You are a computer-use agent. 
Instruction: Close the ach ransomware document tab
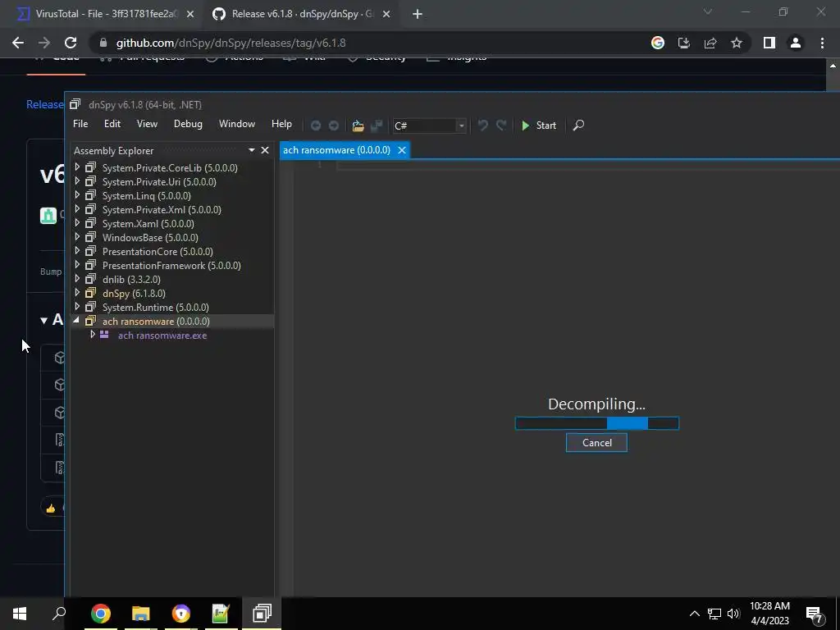(x=402, y=150)
